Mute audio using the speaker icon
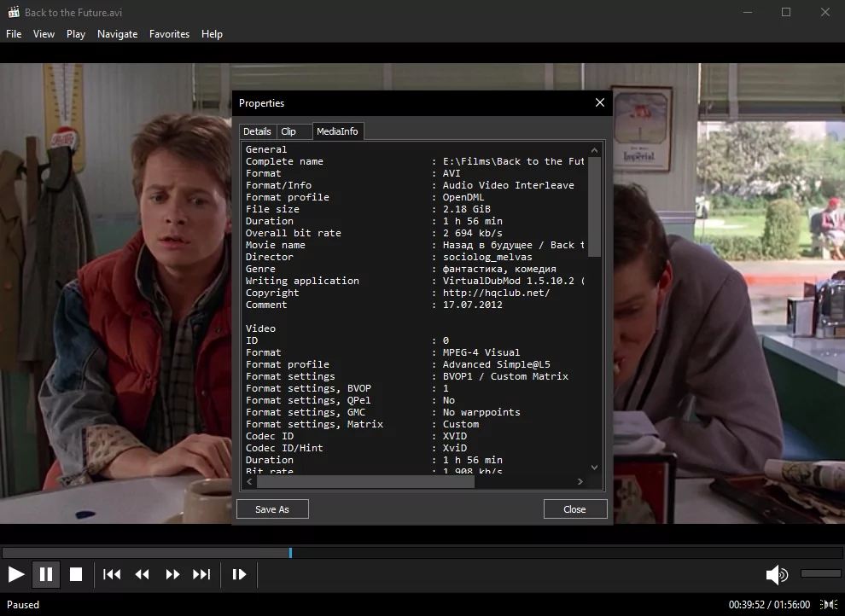The height and width of the screenshot is (616, 845). pos(777,574)
